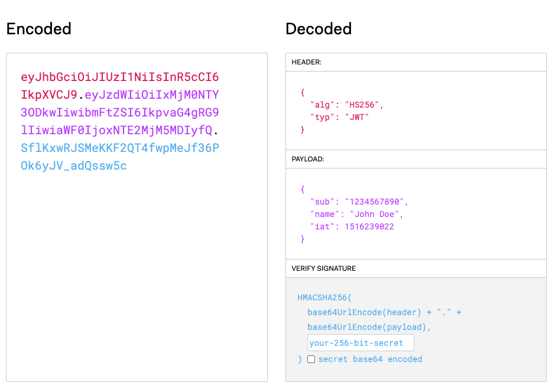The width and height of the screenshot is (552, 392).
Task: Click the "sub": "1234567890" payload line
Action: pos(359,202)
